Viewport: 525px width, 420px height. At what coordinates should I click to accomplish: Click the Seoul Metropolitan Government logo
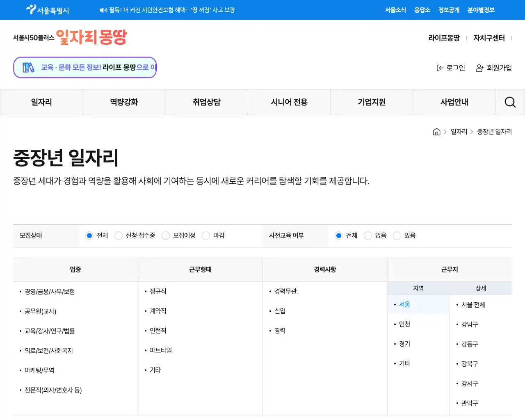pyautogui.click(x=46, y=10)
